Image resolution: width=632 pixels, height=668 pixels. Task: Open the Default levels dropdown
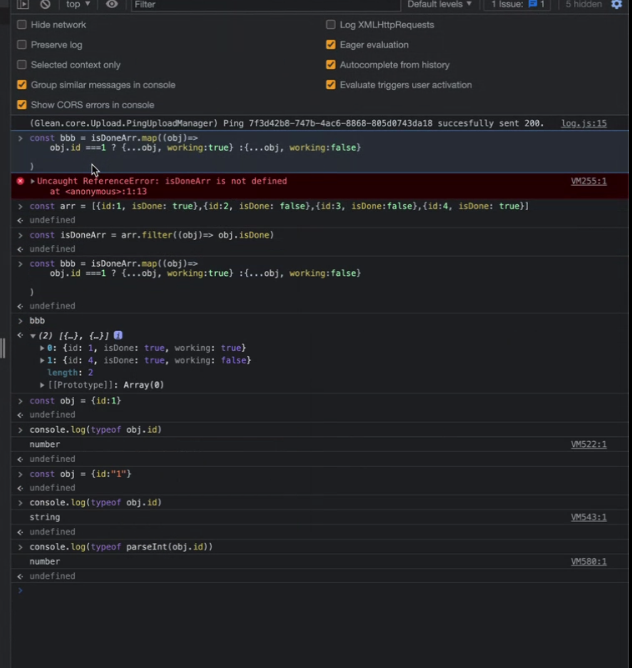click(439, 4)
